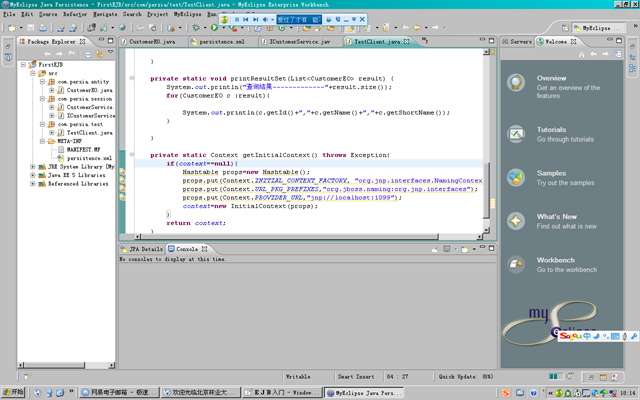Image resolution: width=640 pixels, height=400 pixels.
Task: Switch to the Servers tab
Action: (x=517, y=42)
